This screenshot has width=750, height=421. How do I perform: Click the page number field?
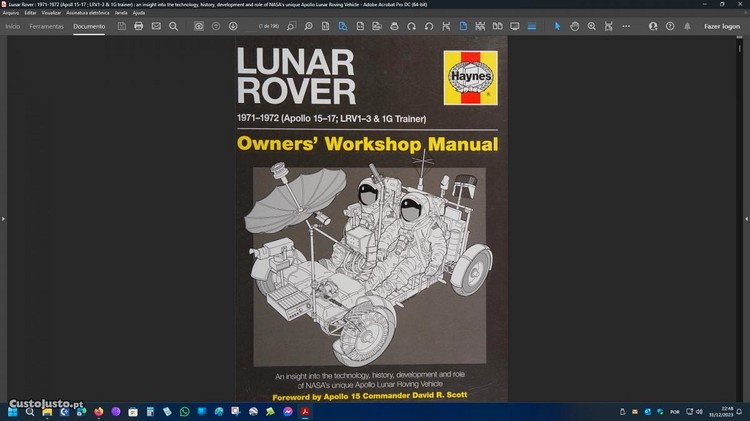(268, 26)
